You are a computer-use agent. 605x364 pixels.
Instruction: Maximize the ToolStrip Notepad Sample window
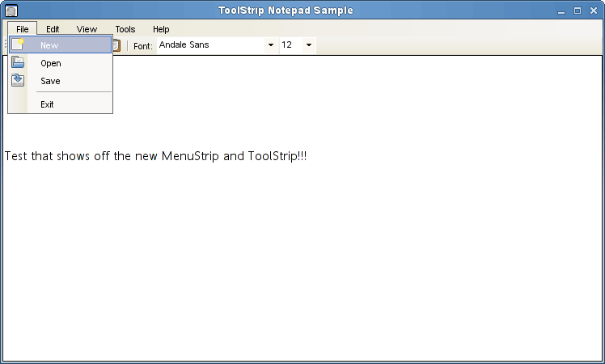pos(577,11)
